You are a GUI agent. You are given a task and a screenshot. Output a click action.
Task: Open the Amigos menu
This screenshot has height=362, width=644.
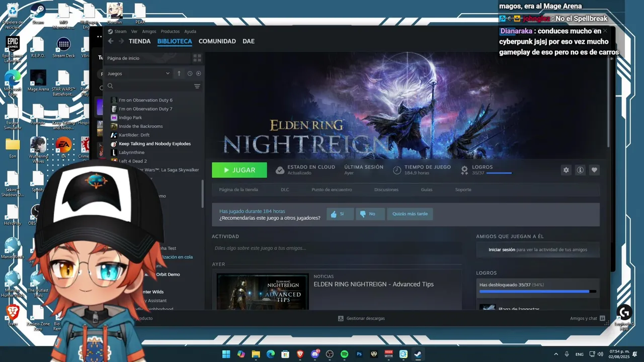click(x=149, y=31)
